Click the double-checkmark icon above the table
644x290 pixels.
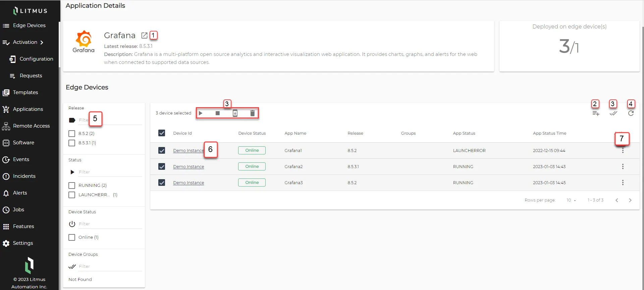pyautogui.click(x=613, y=114)
